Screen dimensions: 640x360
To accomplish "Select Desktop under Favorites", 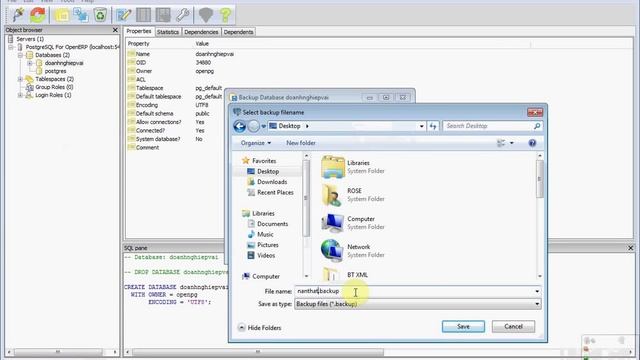I will 263,171.
